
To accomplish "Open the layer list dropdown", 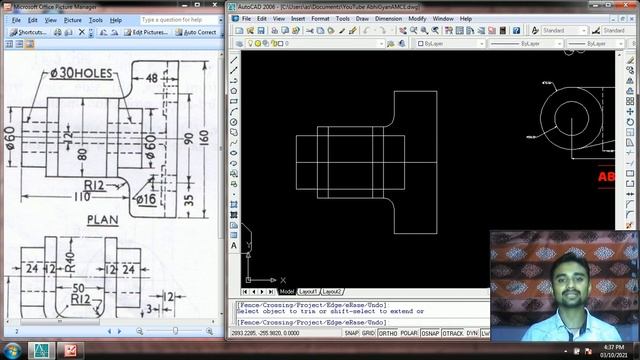I will tap(381, 43).
